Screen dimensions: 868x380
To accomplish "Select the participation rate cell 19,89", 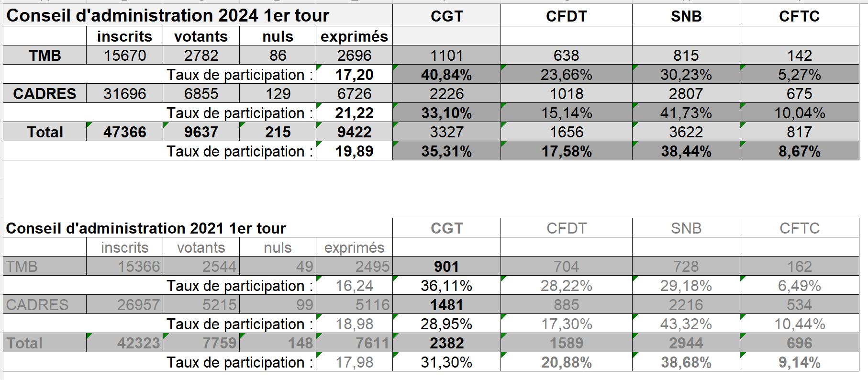I will 354,151.
